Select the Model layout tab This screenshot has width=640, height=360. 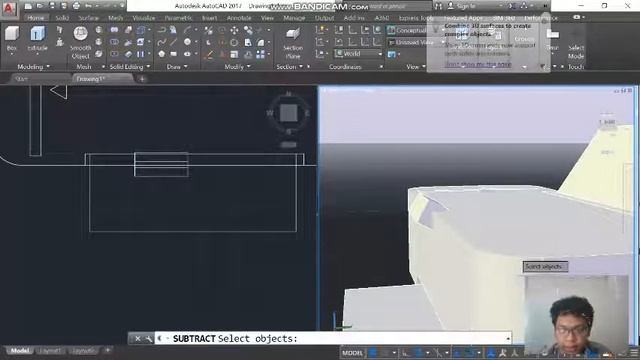point(19,351)
